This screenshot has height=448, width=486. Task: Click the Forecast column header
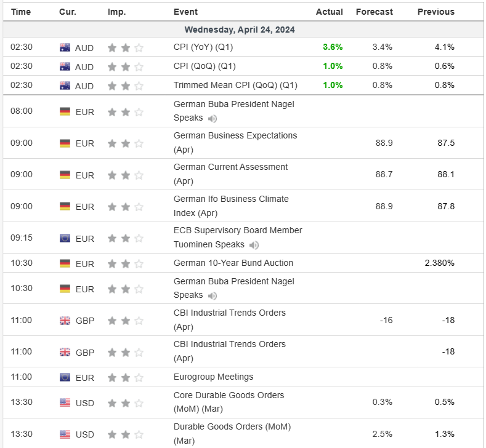coord(374,12)
